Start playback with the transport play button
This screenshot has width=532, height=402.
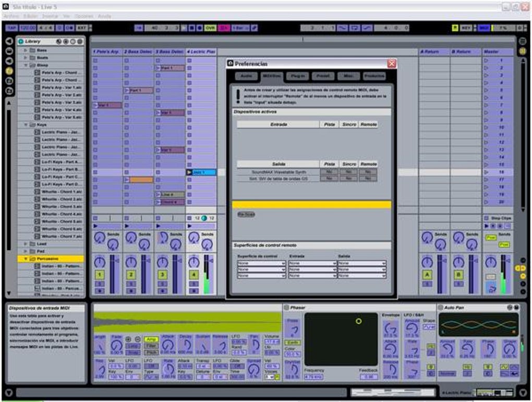click(x=184, y=28)
